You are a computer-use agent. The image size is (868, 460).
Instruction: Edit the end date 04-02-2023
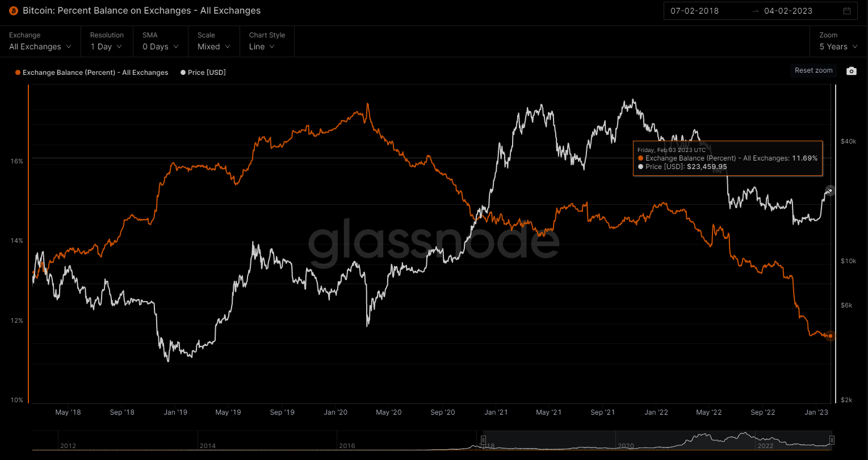788,11
